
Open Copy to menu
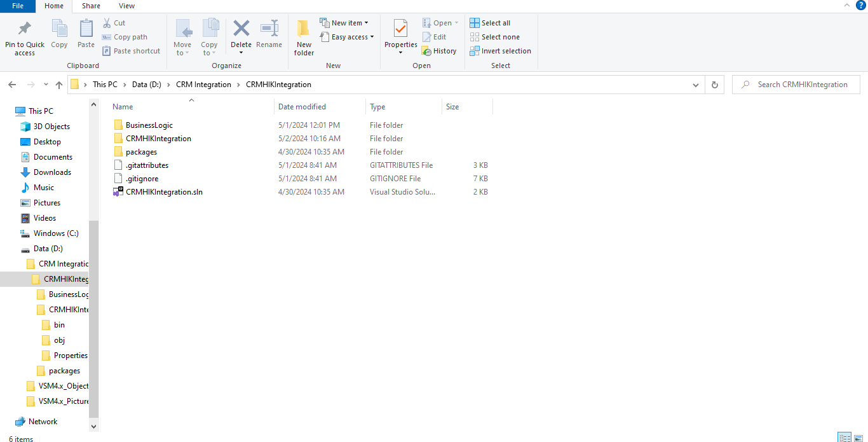pyautogui.click(x=209, y=38)
